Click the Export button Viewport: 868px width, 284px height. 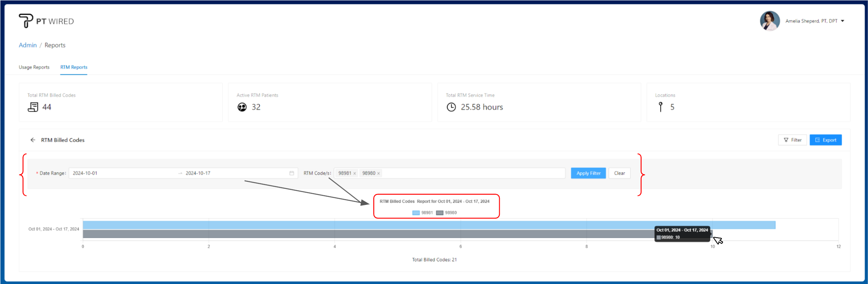825,140
